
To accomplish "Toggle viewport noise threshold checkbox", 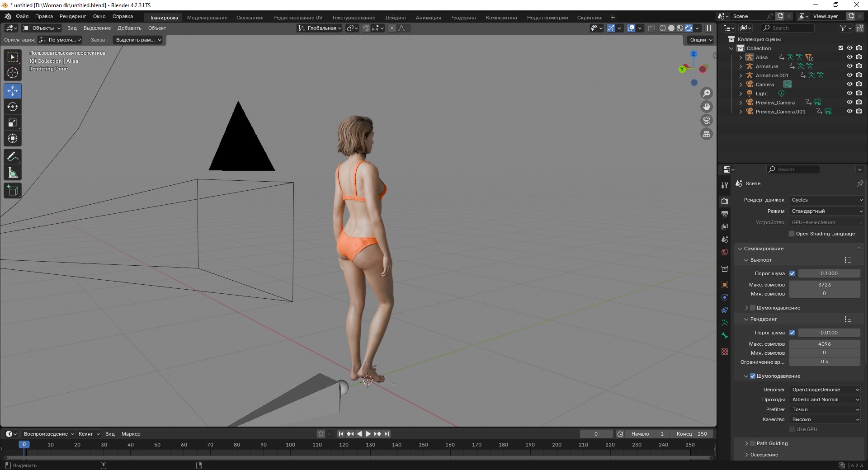I will 792,273.
